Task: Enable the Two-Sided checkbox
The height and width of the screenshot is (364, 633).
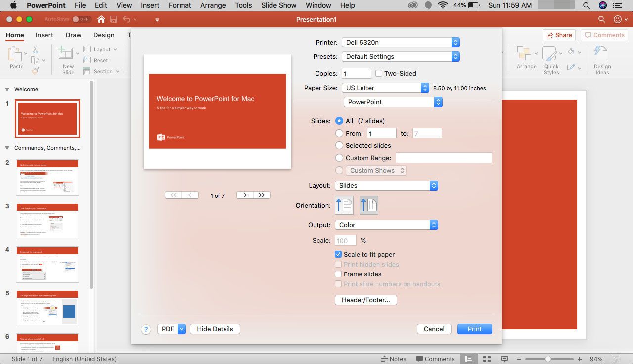Action: [x=379, y=73]
